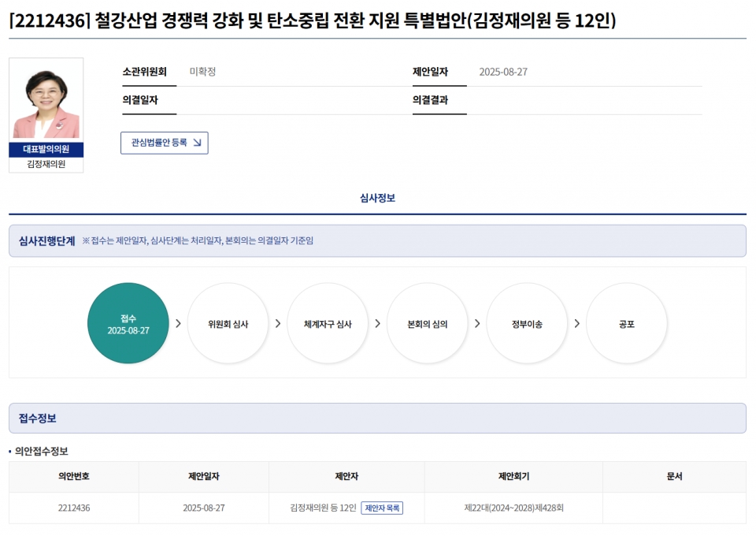Switch to the 심사정보 tab
Screen dimensions: 756x536
377,198
